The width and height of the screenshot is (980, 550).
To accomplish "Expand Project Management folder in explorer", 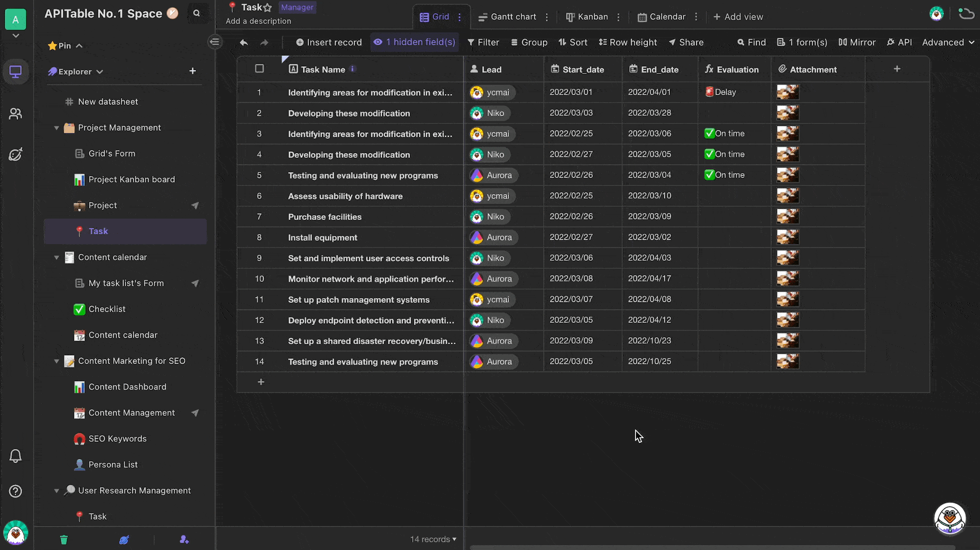I will (56, 127).
